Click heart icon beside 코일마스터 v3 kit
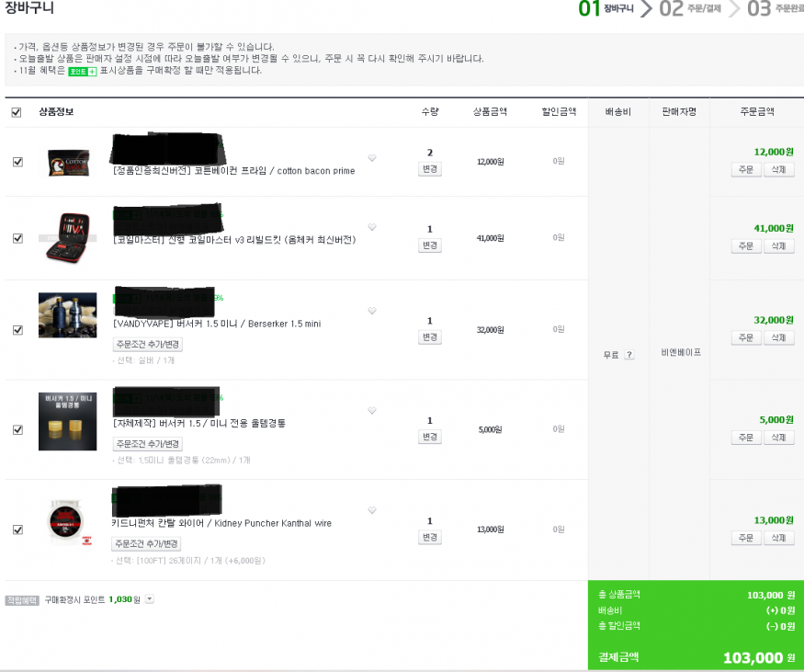The height and width of the screenshot is (672, 804). (x=372, y=227)
